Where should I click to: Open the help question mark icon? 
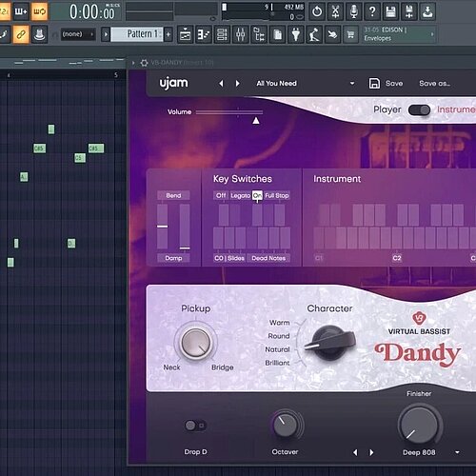point(372,11)
